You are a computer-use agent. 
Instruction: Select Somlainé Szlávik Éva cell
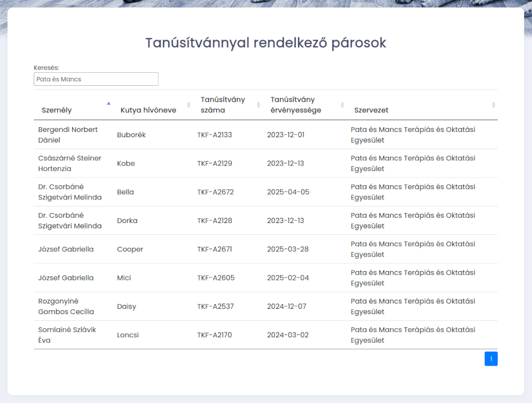(x=73, y=335)
